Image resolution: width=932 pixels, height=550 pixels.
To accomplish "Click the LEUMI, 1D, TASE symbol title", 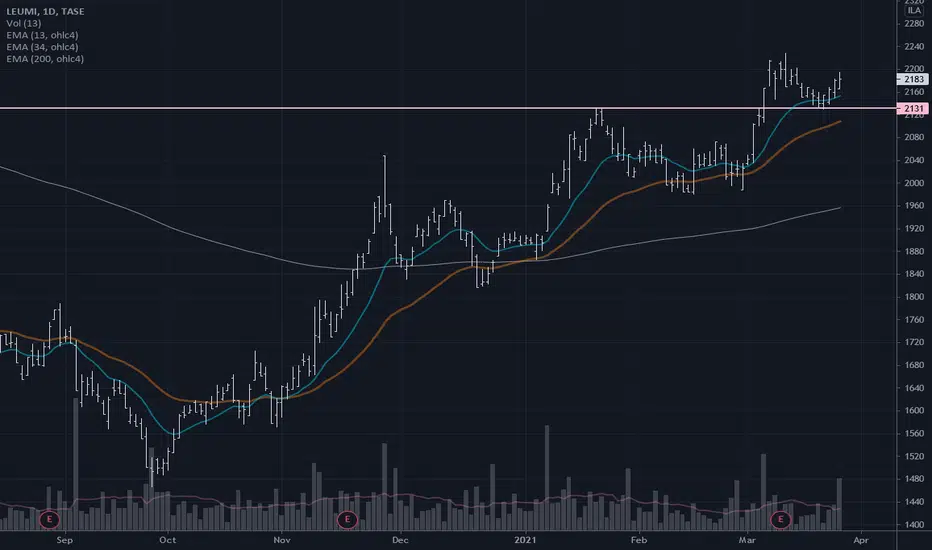I will coord(45,11).
